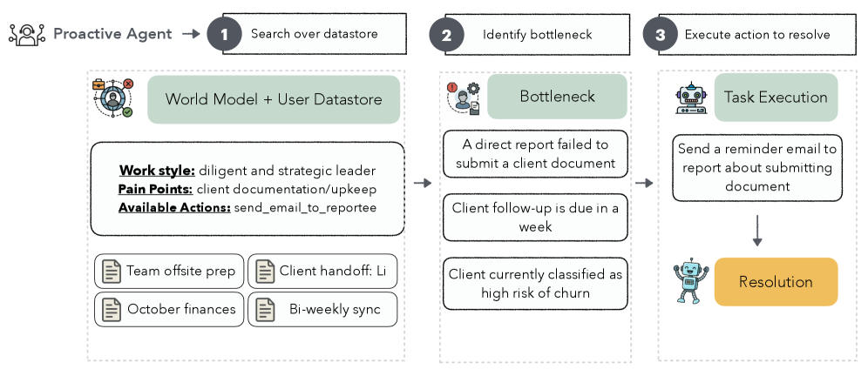
Task: Click the Bottleneck alert person icon
Action: point(463,97)
